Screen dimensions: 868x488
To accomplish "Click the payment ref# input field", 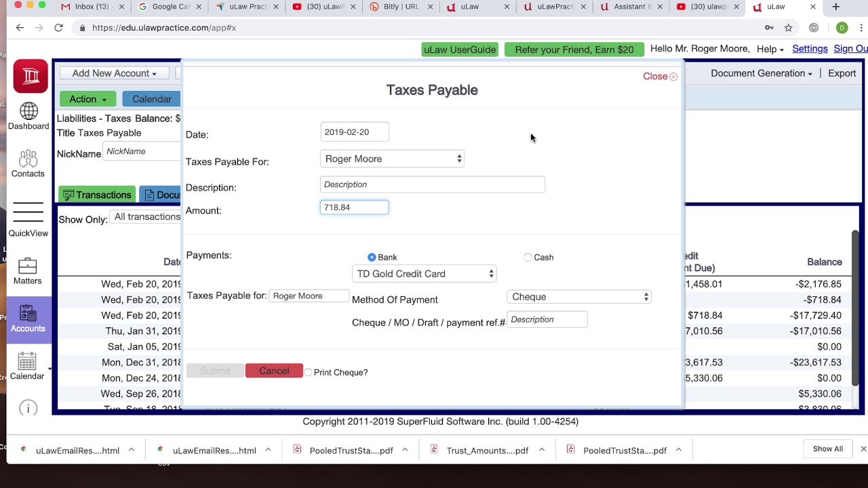I will [547, 319].
